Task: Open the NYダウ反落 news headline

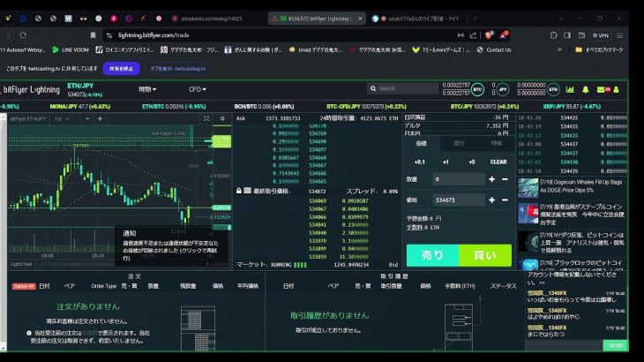Action: click(581, 243)
